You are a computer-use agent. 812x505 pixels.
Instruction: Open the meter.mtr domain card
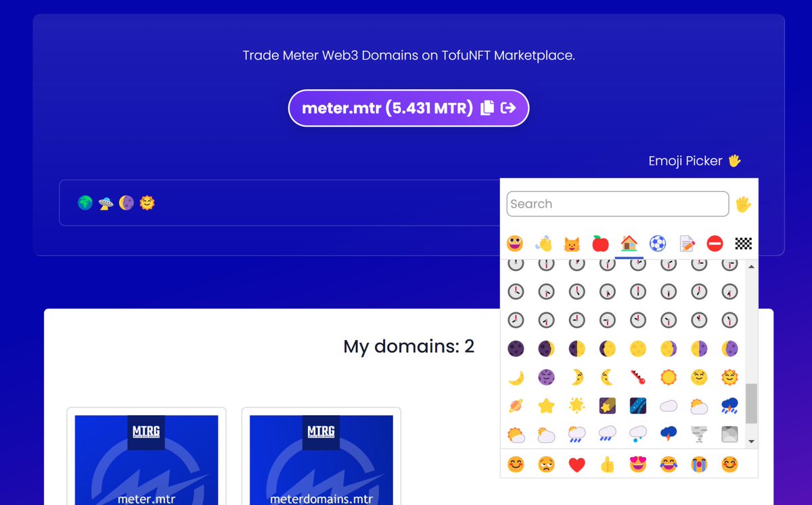coord(146,456)
